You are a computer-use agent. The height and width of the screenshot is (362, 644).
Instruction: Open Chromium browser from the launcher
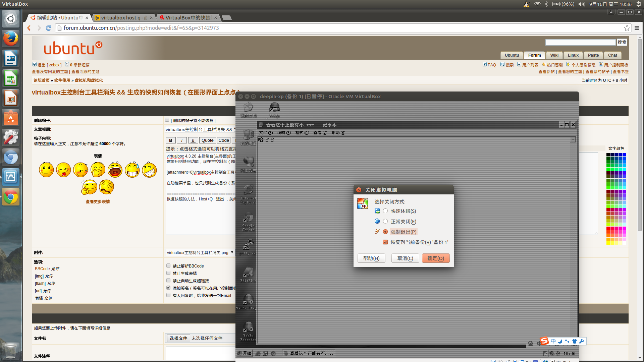tap(11, 158)
